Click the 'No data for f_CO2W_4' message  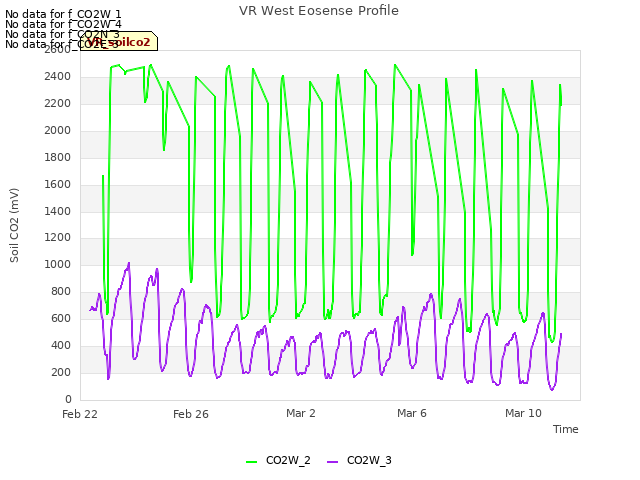click(63, 24)
